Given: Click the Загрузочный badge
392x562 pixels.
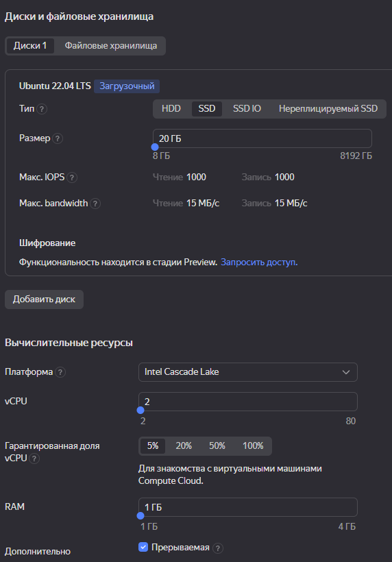Looking at the screenshot, I should pos(127,86).
